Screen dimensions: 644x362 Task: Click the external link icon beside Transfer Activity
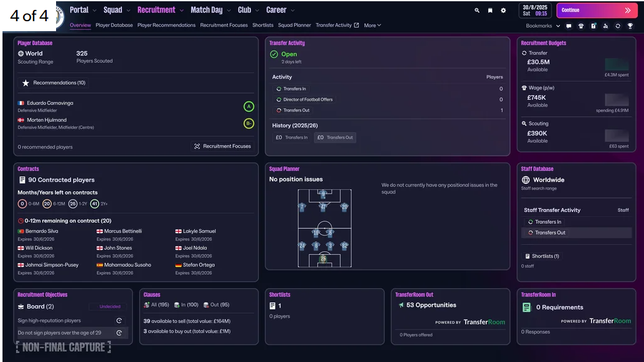356,25
